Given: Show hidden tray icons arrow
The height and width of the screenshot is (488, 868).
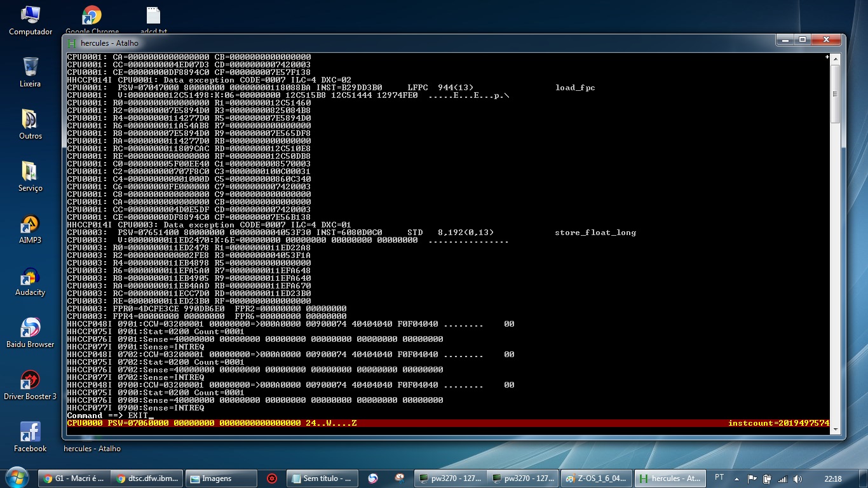Looking at the screenshot, I should click(x=737, y=478).
